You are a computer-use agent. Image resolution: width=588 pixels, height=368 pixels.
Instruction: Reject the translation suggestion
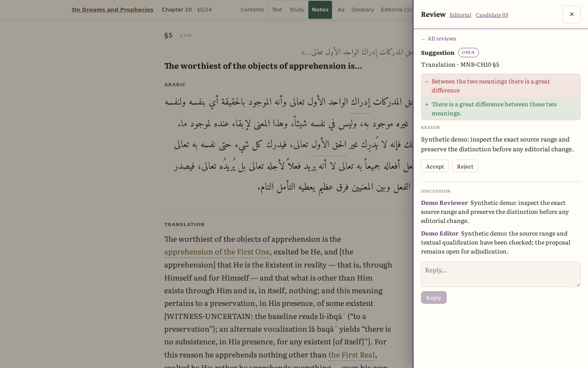[465, 166]
